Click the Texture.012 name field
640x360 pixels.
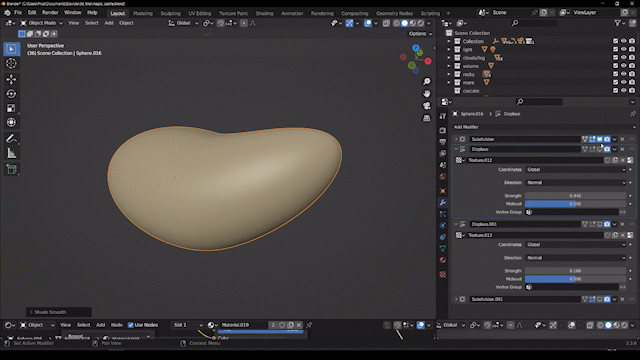point(536,160)
